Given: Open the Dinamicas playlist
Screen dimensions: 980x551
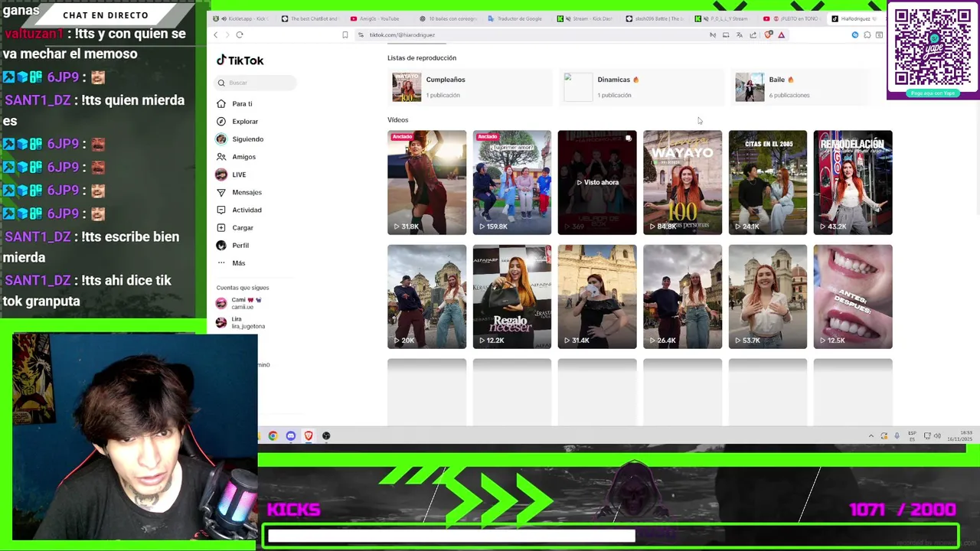Looking at the screenshot, I should [x=641, y=87].
